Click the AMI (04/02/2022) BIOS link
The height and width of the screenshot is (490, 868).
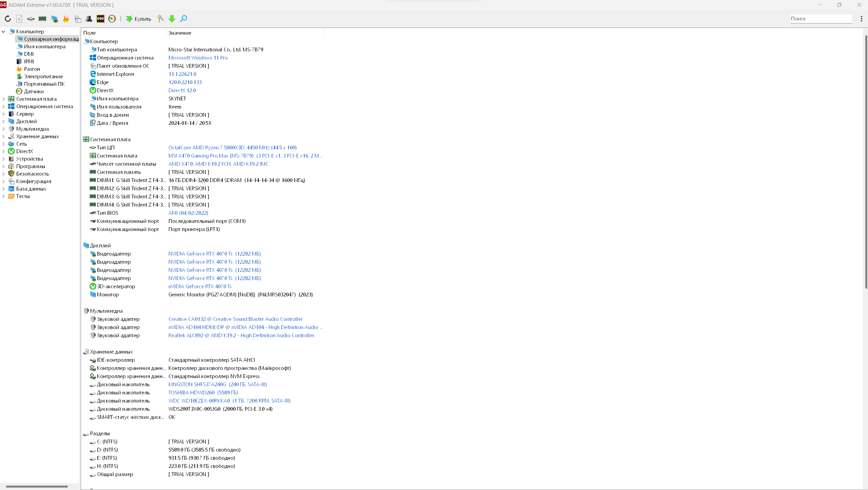pyautogui.click(x=188, y=213)
